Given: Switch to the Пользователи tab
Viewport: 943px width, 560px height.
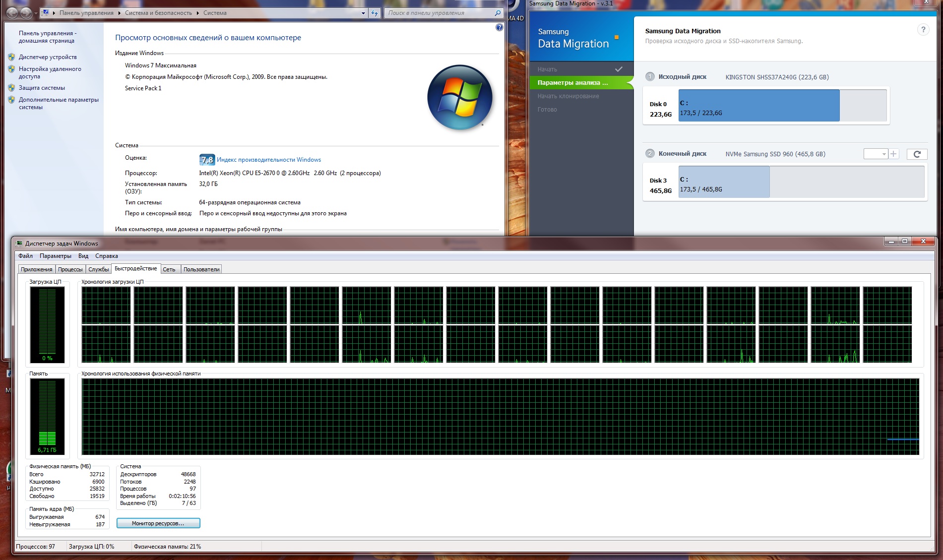Looking at the screenshot, I should pyautogui.click(x=201, y=269).
